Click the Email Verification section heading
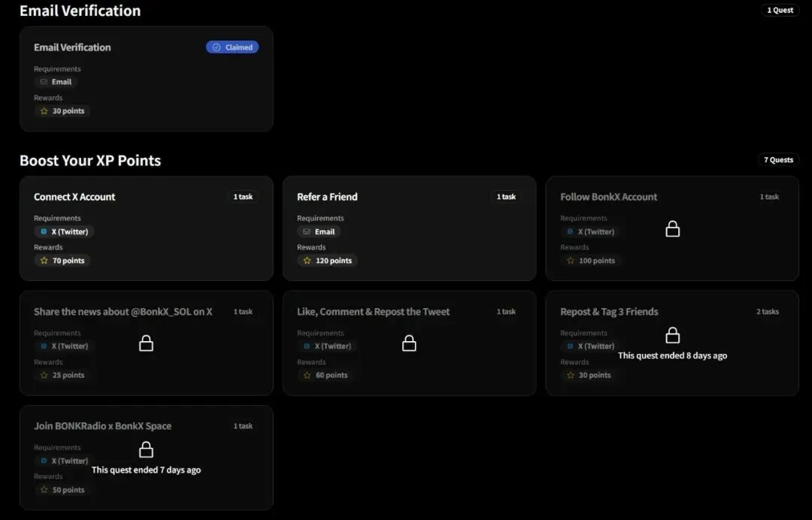The width and height of the screenshot is (812, 520). coord(80,11)
